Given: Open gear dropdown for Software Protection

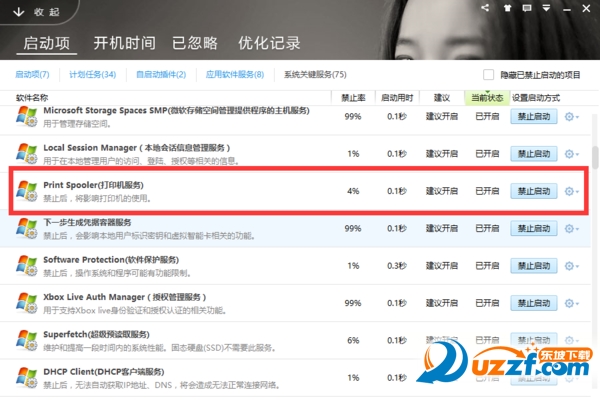Looking at the screenshot, I should (x=572, y=266).
